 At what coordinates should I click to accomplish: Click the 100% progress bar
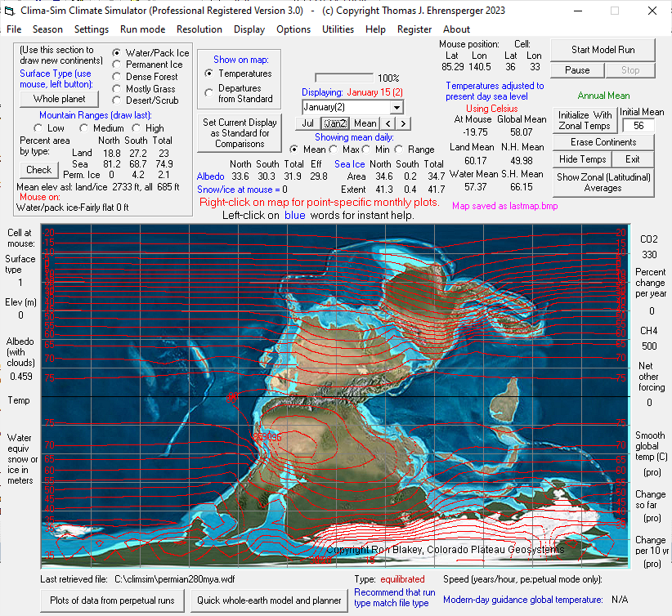343,78
